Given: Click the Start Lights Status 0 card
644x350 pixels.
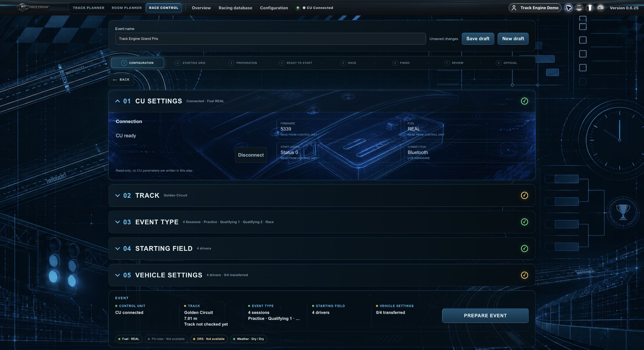Looking at the screenshot, I should (x=338, y=153).
